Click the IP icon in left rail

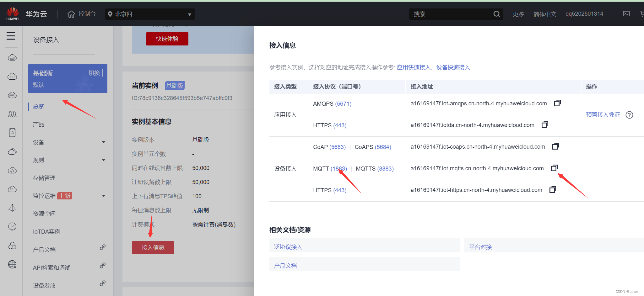coord(12,226)
